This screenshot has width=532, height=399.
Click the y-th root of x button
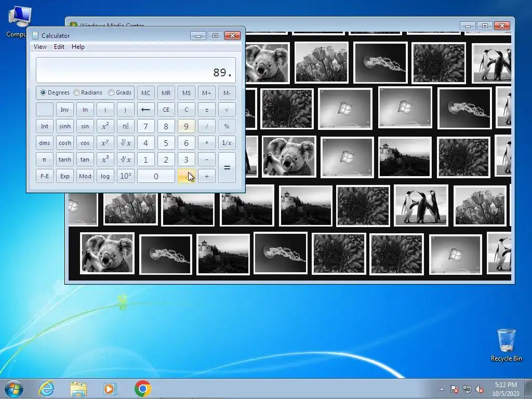[126, 143]
